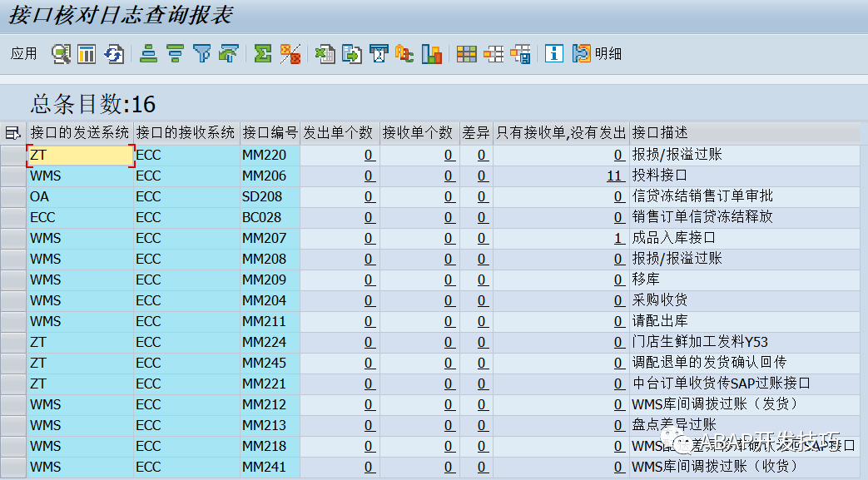Click the row selector for MM206
Image resolution: width=868 pixels, height=480 pixels.
tap(13, 176)
